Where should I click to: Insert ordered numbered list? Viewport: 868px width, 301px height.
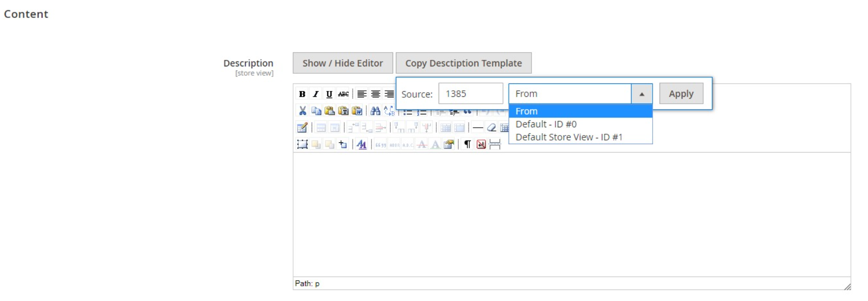coord(422,112)
